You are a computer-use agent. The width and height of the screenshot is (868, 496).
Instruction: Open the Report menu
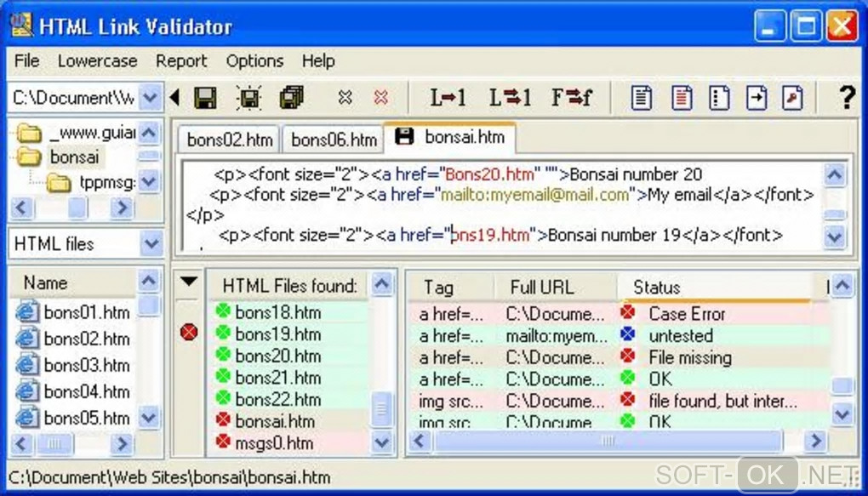pos(181,60)
